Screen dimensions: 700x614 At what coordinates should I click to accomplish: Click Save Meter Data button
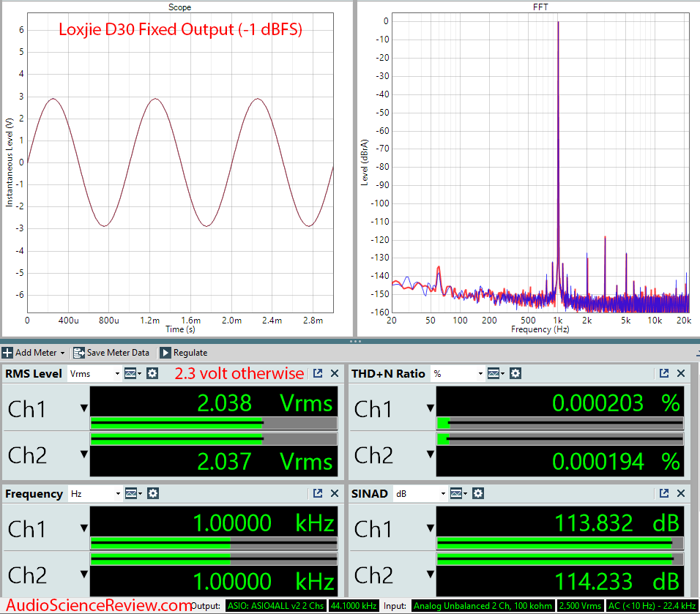[111, 353]
